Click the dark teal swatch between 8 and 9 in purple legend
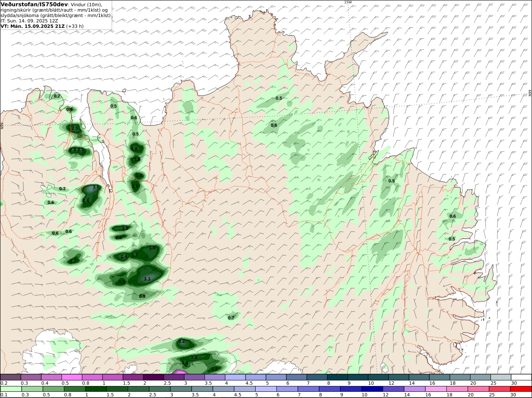 click(338, 377)
